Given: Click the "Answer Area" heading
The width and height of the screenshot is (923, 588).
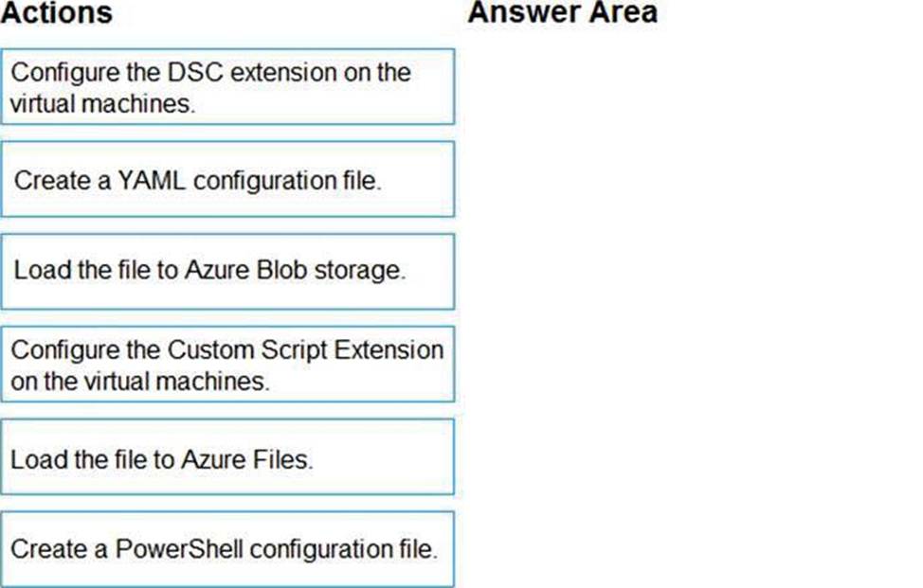Looking at the screenshot, I should click(562, 13).
